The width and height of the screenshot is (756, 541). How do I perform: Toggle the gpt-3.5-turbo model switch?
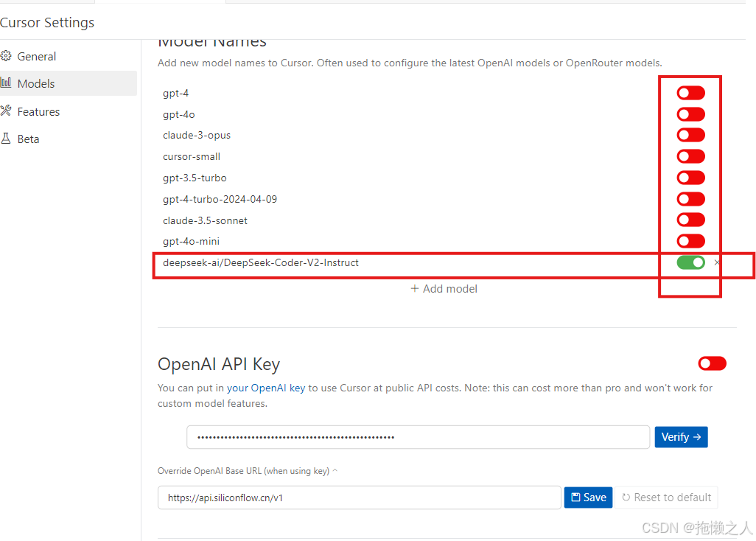(690, 178)
